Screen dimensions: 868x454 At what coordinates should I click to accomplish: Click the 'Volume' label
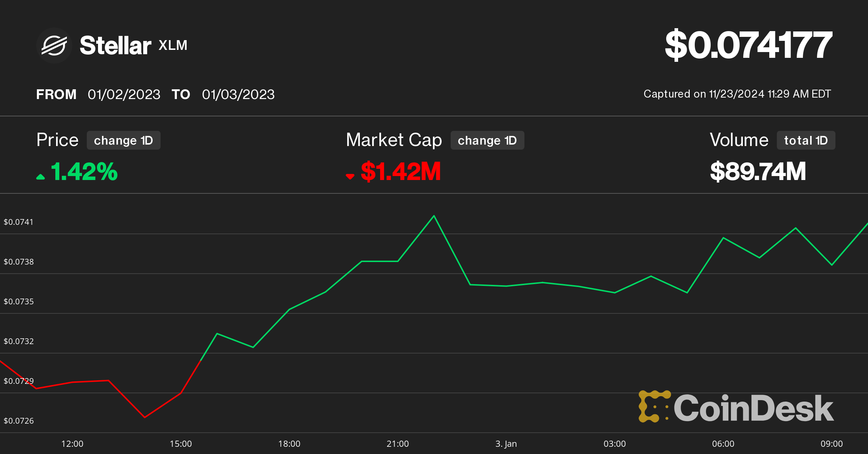click(739, 140)
